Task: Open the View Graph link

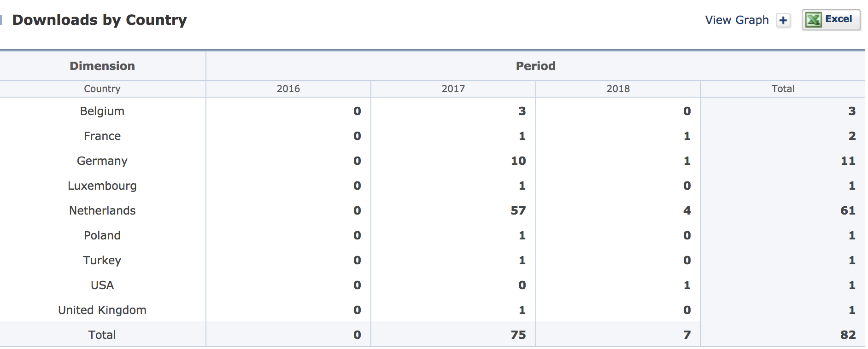Action: pyautogui.click(x=737, y=20)
